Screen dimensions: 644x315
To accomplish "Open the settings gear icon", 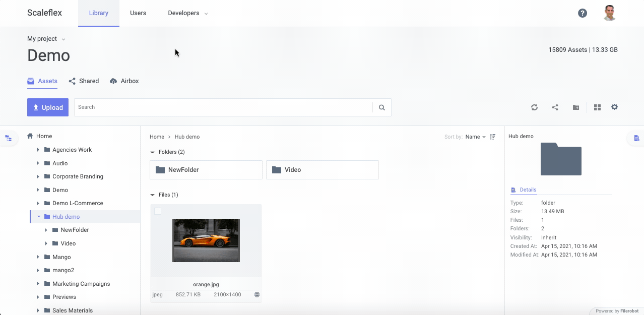I will (x=614, y=107).
